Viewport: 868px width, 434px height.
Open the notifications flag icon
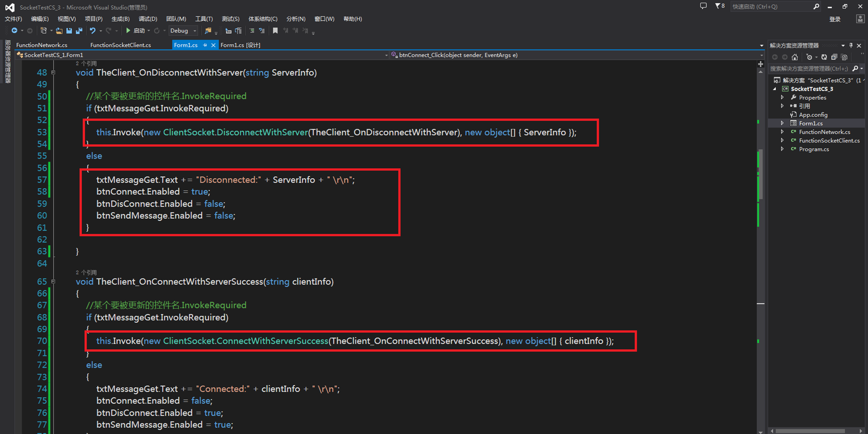[x=718, y=6]
